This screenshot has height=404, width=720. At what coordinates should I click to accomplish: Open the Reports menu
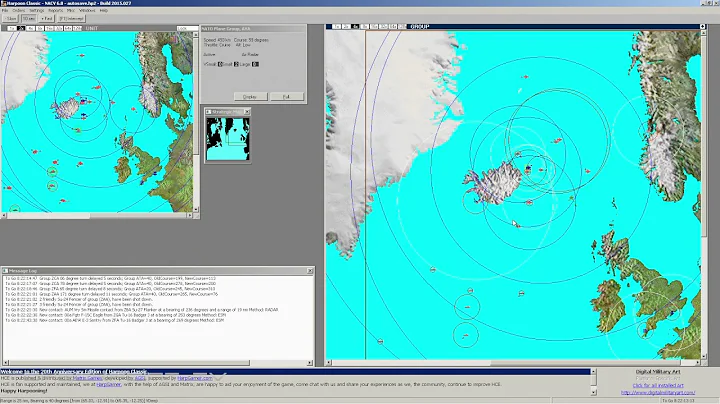pyautogui.click(x=56, y=11)
